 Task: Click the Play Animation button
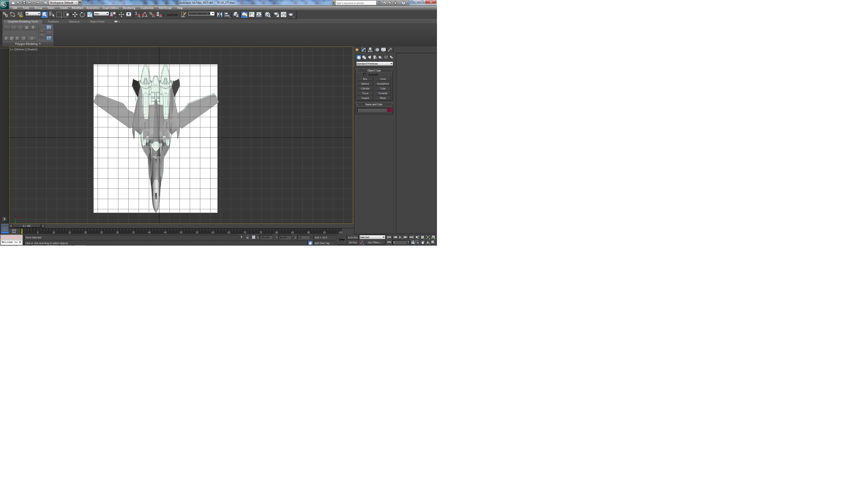coord(400,237)
